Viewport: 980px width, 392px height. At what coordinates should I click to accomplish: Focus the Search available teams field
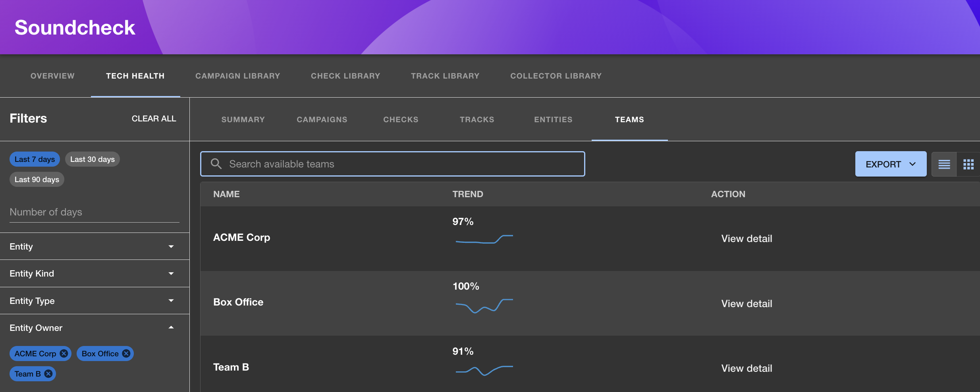click(392, 164)
